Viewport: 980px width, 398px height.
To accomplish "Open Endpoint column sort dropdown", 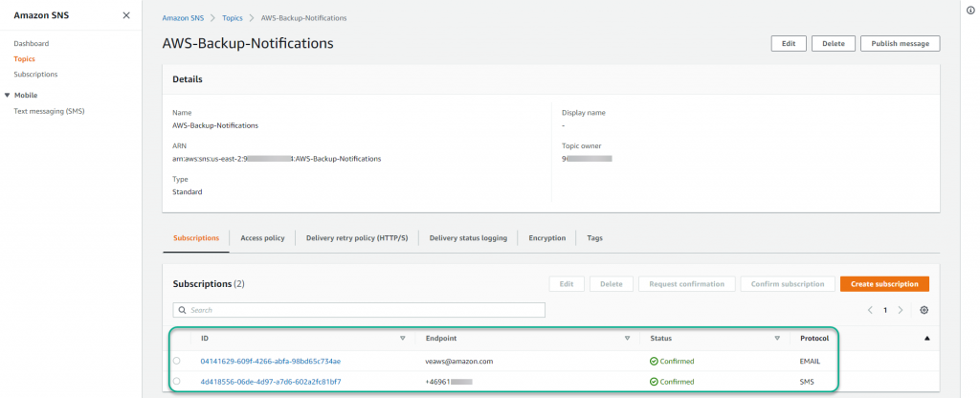I will [x=627, y=338].
